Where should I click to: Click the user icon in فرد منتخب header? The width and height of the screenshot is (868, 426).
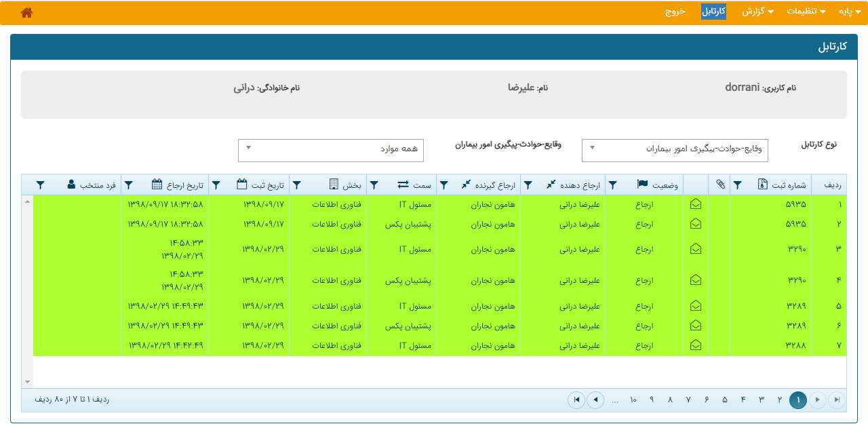pyautogui.click(x=72, y=184)
